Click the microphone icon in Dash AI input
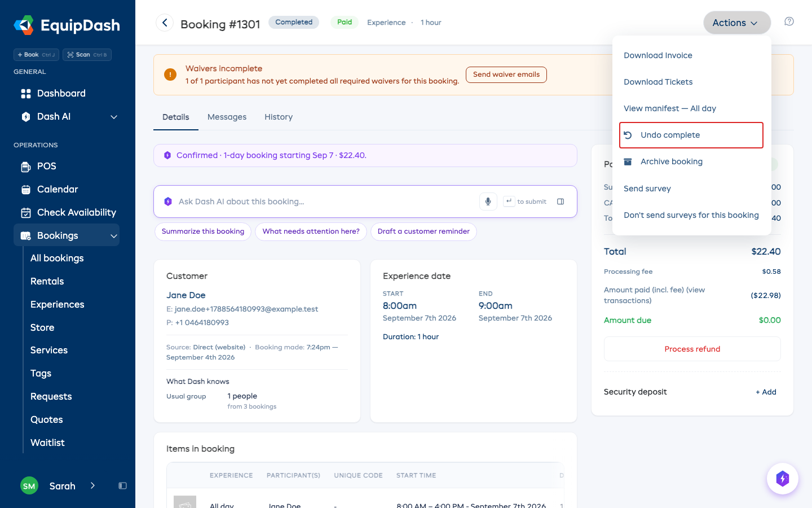 (488, 202)
